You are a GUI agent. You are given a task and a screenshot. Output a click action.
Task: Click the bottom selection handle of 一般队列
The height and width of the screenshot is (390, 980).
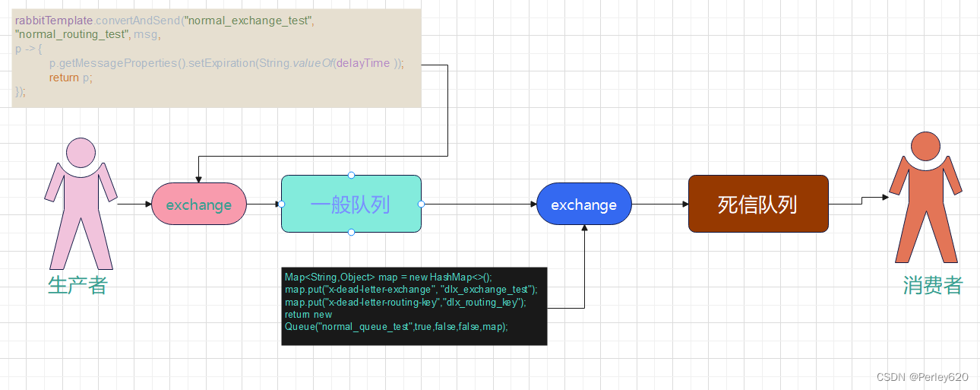[351, 232]
